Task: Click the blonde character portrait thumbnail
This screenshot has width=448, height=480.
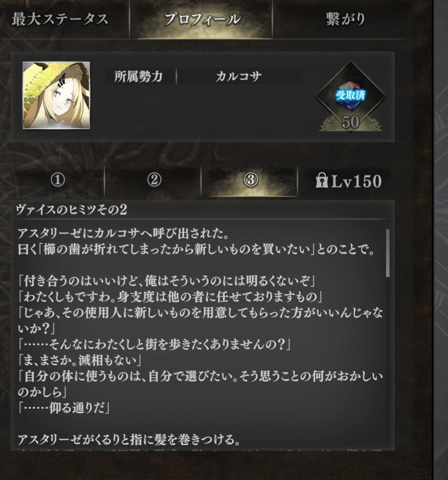Action: (56, 96)
